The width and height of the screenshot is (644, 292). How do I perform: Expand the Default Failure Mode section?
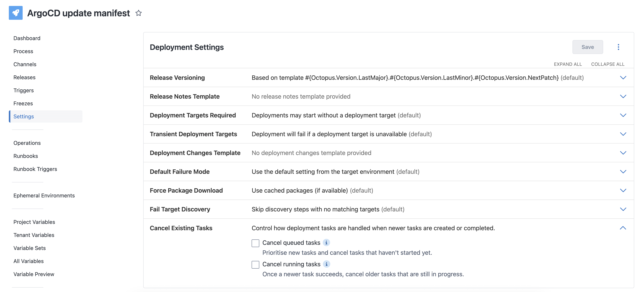click(623, 172)
